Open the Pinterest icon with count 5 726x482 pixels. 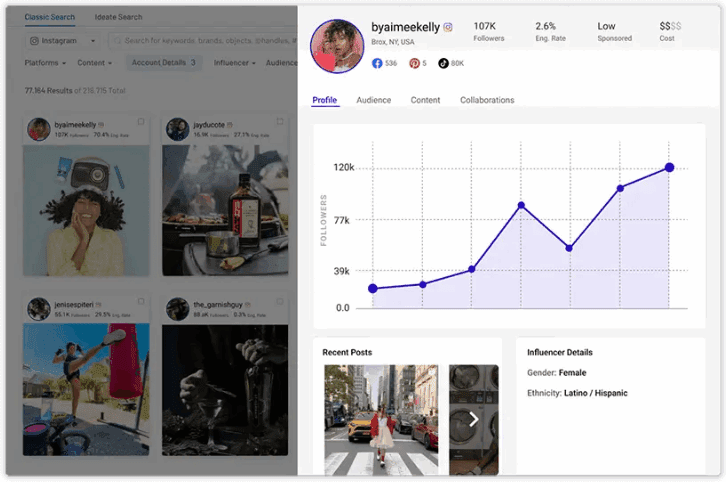click(x=414, y=63)
